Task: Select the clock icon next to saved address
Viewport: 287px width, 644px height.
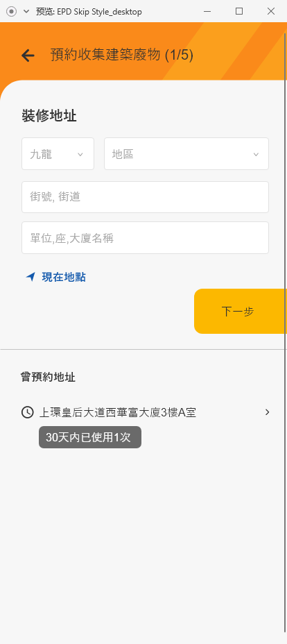Action: (x=28, y=412)
